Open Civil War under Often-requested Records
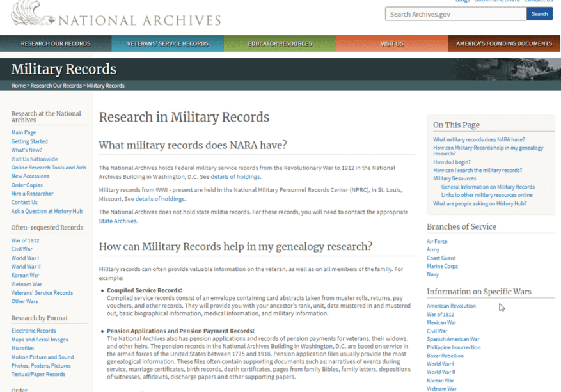 coord(22,249)
